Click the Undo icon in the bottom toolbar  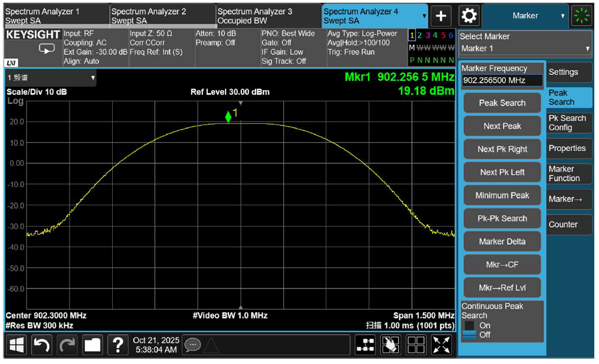(41, 345)
